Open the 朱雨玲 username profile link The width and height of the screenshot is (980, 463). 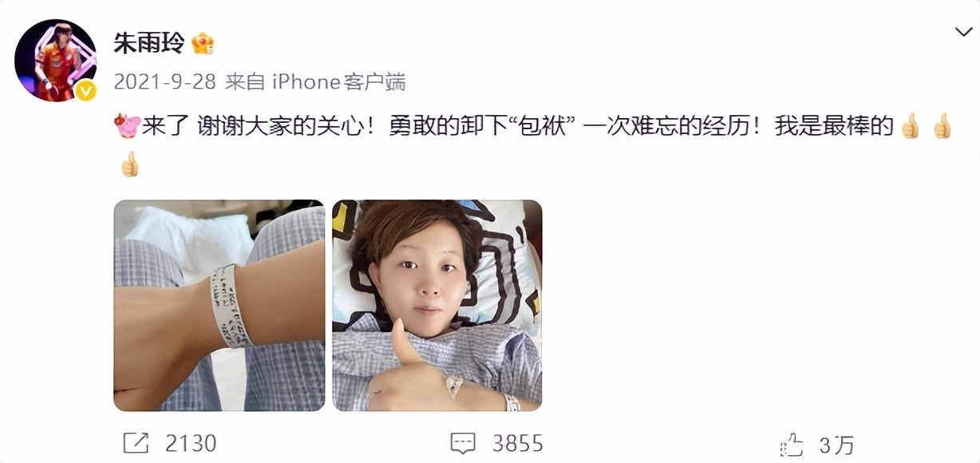tap(148, 42)
